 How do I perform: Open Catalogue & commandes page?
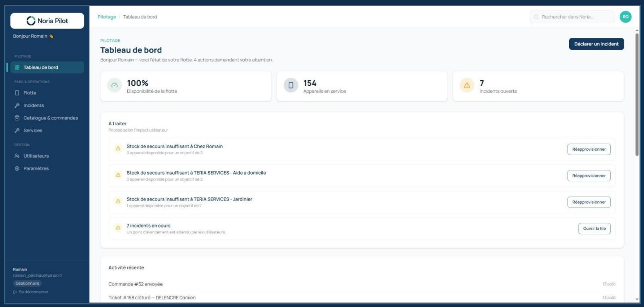coord(47,118)
